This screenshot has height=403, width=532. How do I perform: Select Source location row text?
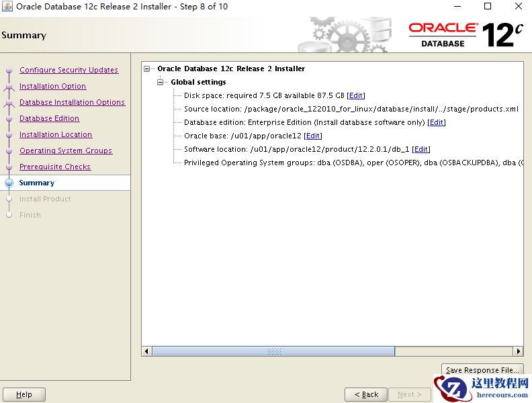point(351,109)
